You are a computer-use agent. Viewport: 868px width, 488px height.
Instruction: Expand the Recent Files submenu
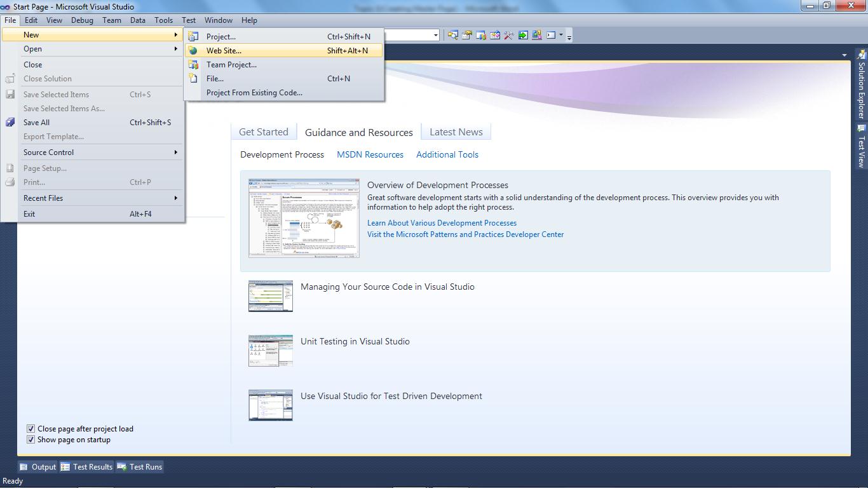[x=93, y=198]
